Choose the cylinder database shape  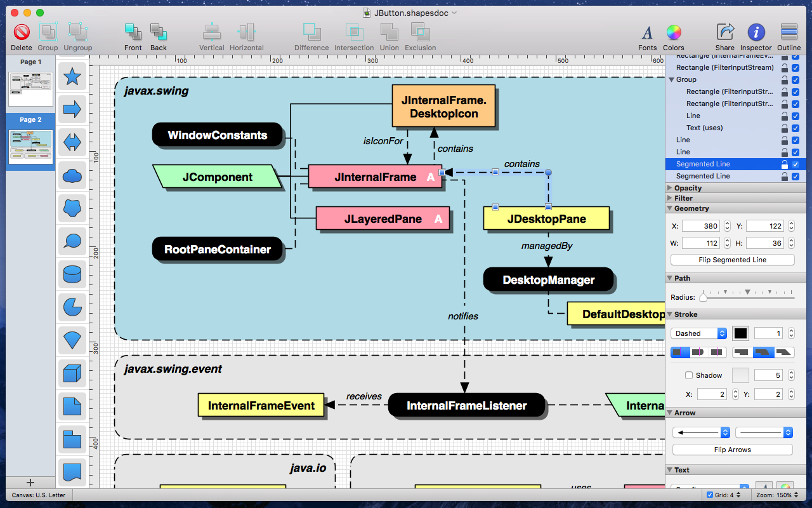[72, 274]
